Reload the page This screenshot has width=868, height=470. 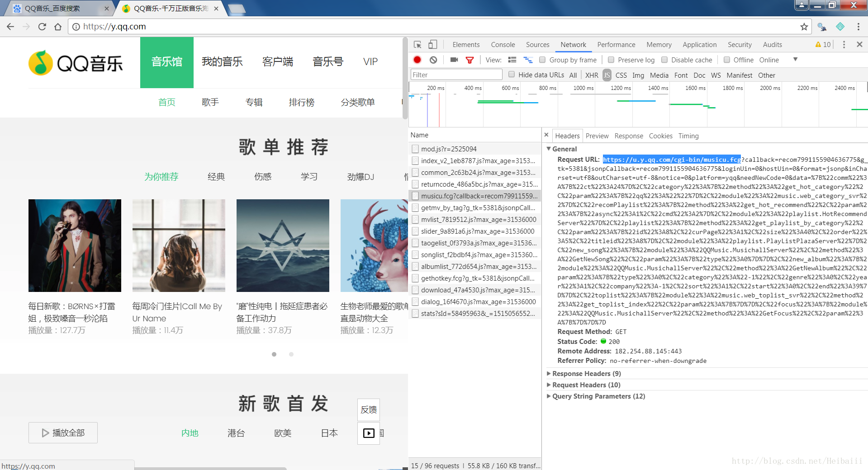42,27
